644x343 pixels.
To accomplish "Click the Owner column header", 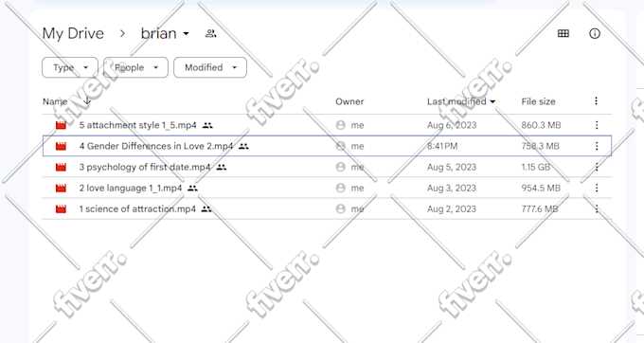I will [349, 101].
